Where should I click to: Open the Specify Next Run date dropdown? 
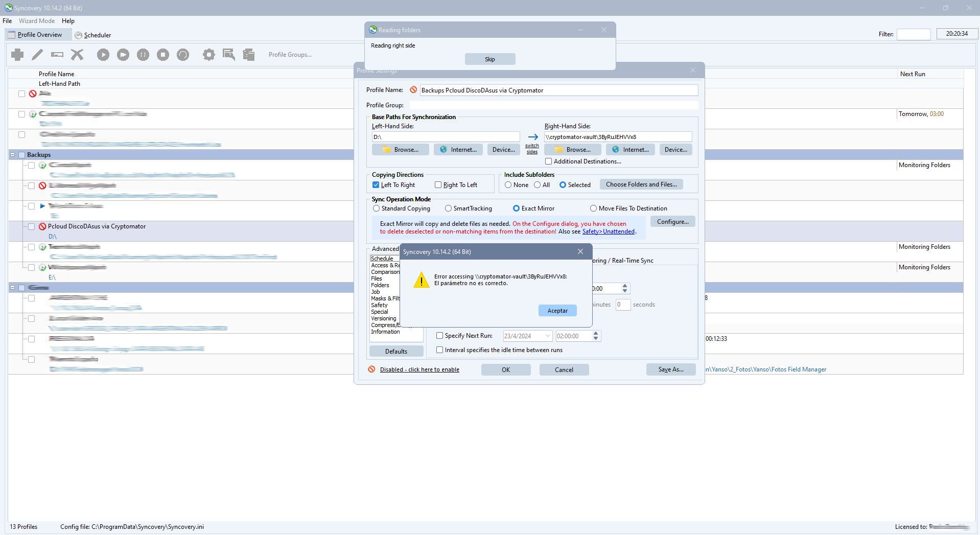point(547,336)
